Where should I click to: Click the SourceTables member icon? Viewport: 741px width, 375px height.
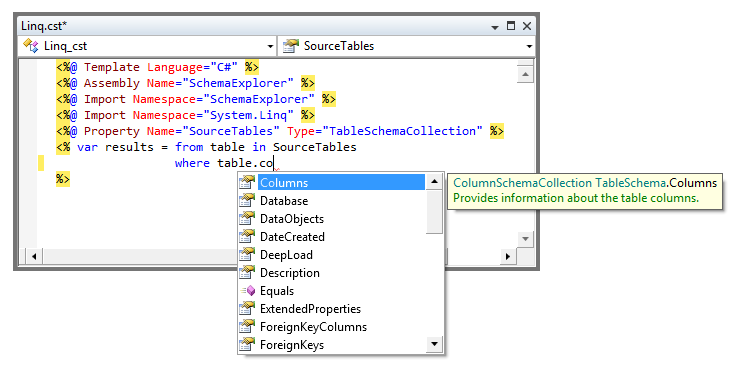291,46
